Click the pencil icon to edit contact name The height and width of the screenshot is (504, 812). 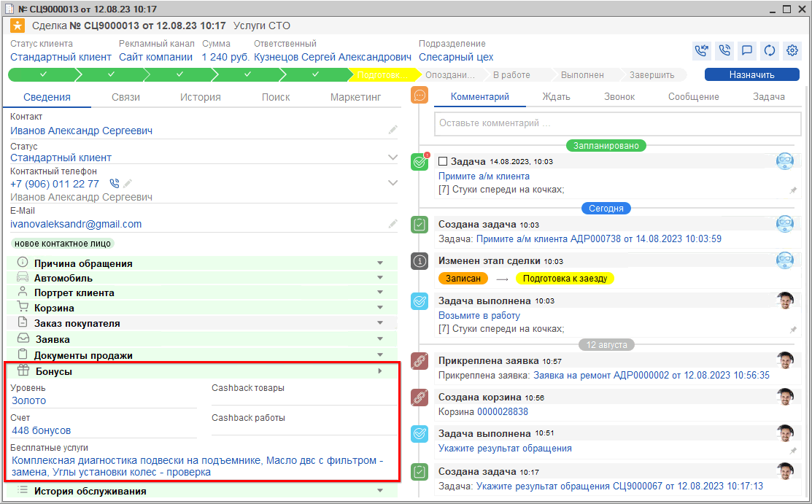[x=393, y=130]
